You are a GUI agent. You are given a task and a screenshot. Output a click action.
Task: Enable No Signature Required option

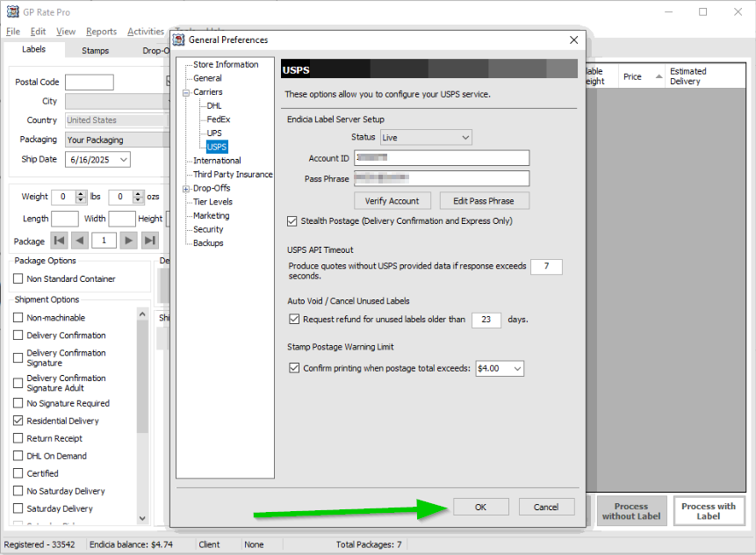click(18, 402)
